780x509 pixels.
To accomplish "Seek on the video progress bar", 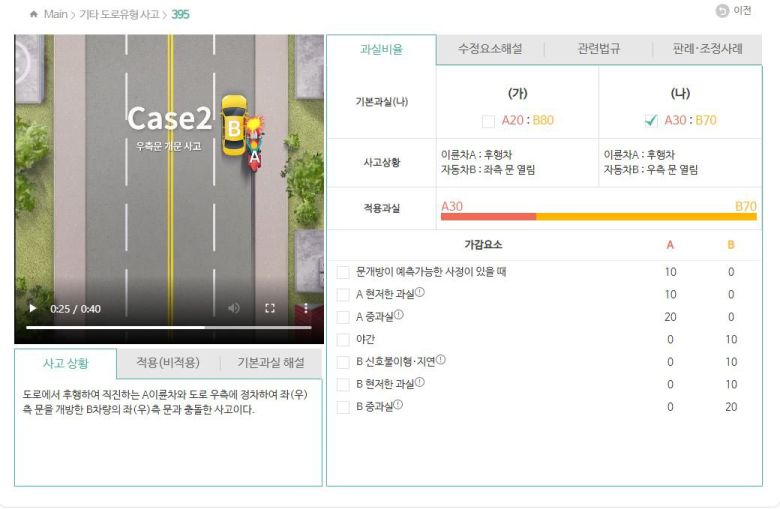I will pyautogui.click(x=169, y=327).
